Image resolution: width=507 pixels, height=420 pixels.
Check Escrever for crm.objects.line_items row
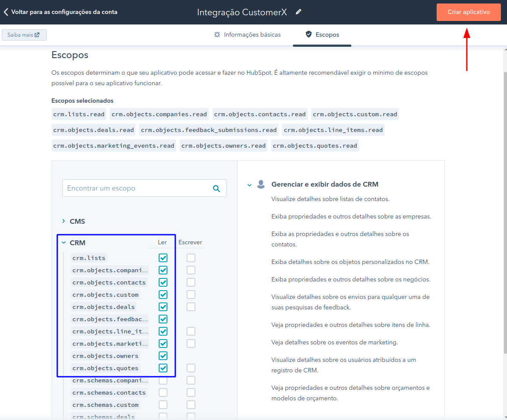click(x=191, y=331)
